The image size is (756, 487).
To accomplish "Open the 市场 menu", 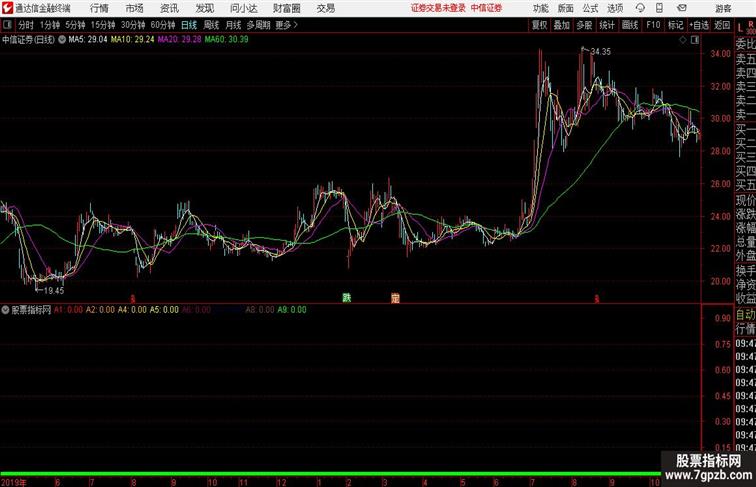I will 135,8.
